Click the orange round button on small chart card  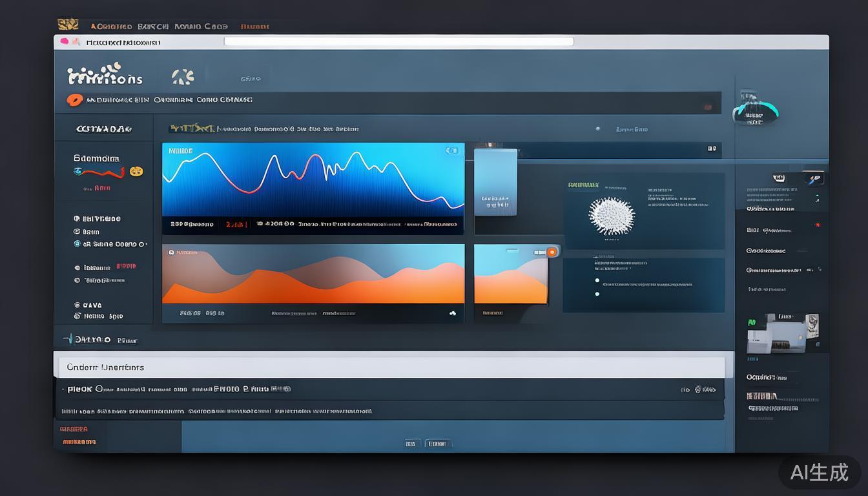tap(552, 252)
